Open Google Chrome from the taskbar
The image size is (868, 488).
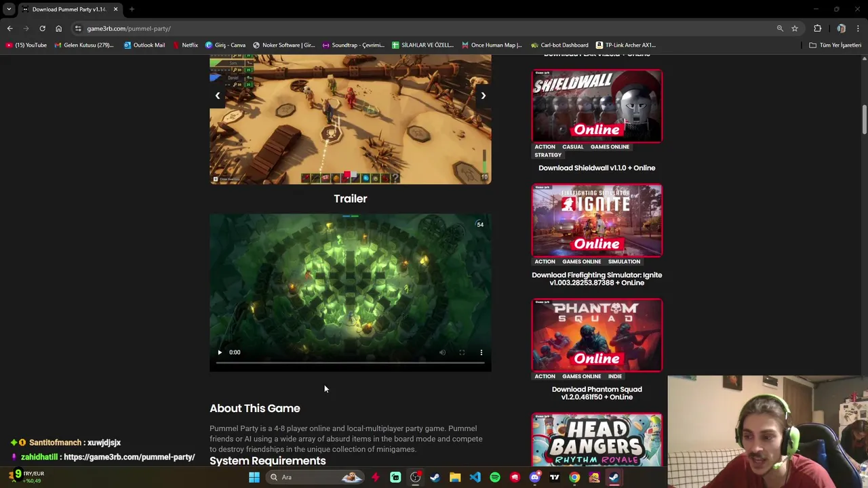574,477
